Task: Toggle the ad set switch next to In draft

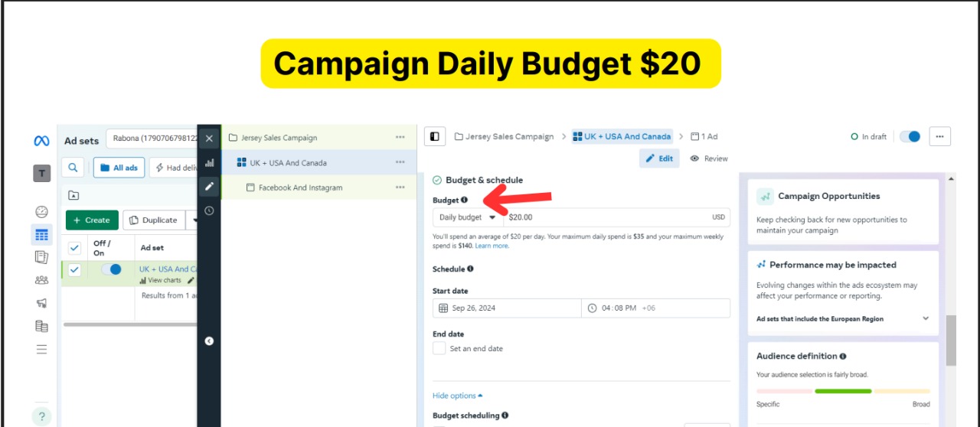Action: 910,137
